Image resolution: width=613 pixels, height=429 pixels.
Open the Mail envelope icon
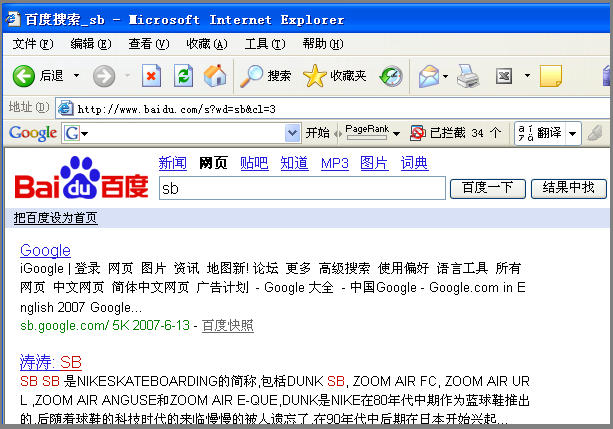429,76
